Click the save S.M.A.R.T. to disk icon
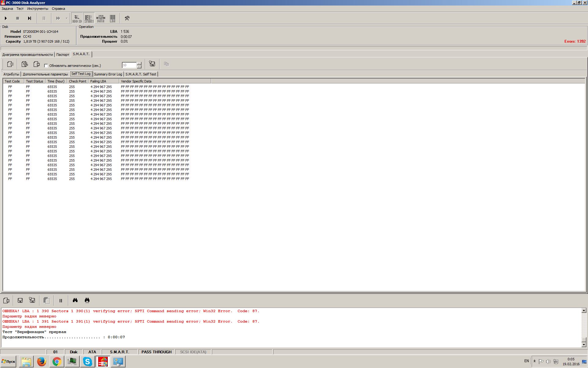 (x=152, y=64)
